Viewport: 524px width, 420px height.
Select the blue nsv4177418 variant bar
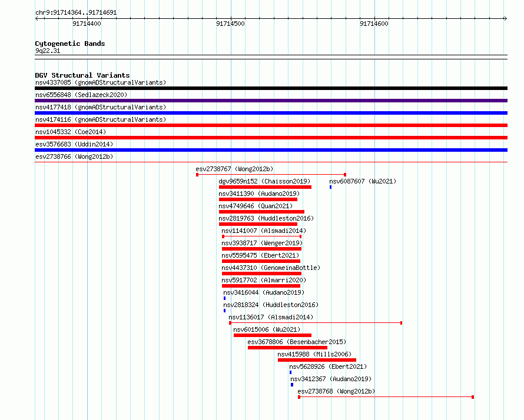(x=271, y=113)
